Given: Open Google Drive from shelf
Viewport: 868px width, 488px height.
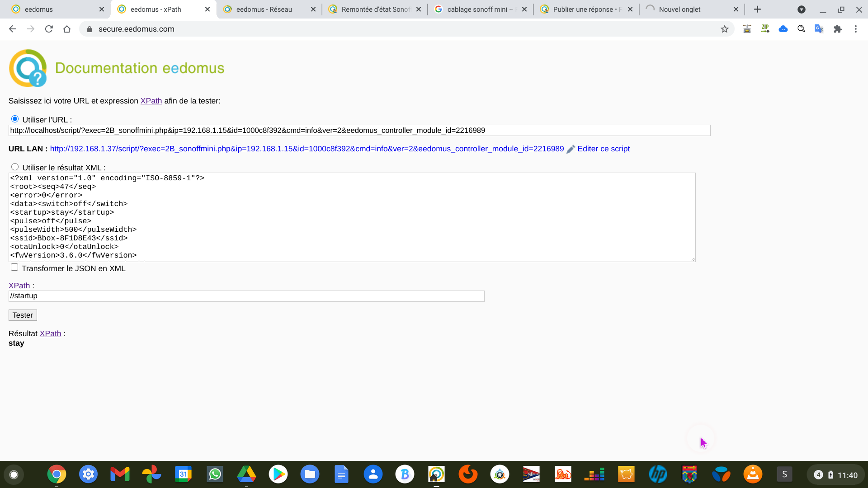Looking at the screenshot, I should coord(246,474).
